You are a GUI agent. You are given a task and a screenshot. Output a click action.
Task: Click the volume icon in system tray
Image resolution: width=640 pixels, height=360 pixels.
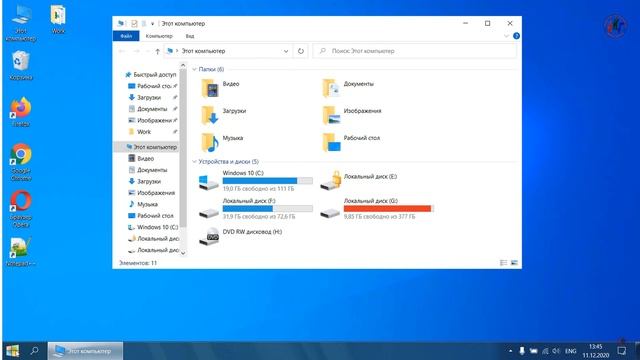556,351
